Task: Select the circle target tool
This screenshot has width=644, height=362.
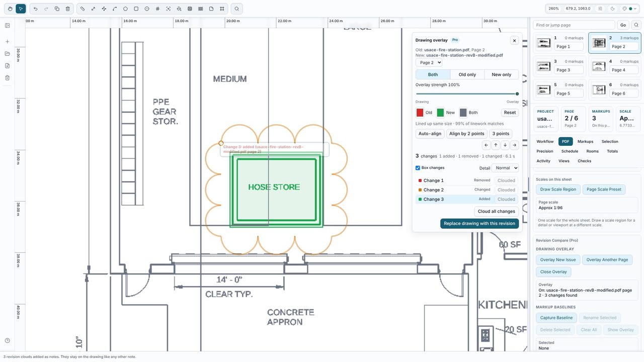Action: point(147,9)
